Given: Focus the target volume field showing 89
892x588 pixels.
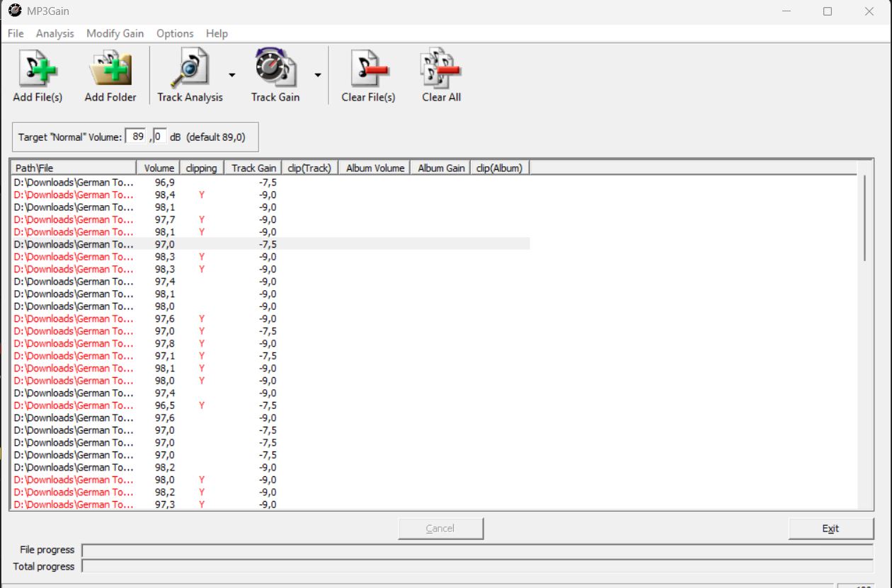Looking at the screenshot, I should 136,137.
